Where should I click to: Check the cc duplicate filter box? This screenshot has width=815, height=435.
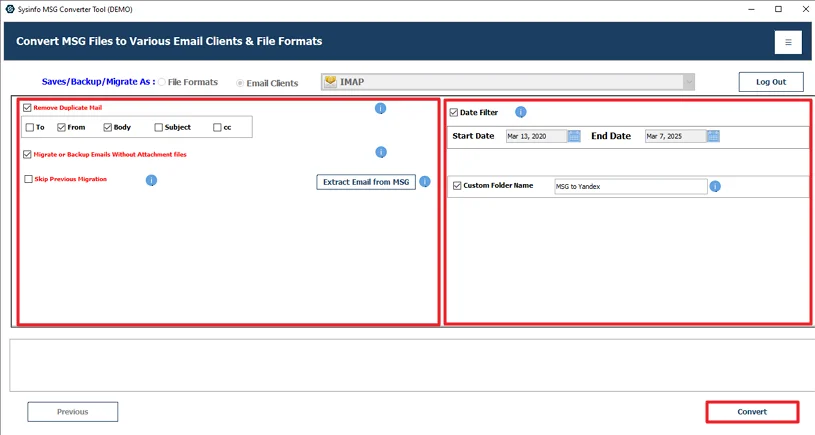(x=217, y=127)
